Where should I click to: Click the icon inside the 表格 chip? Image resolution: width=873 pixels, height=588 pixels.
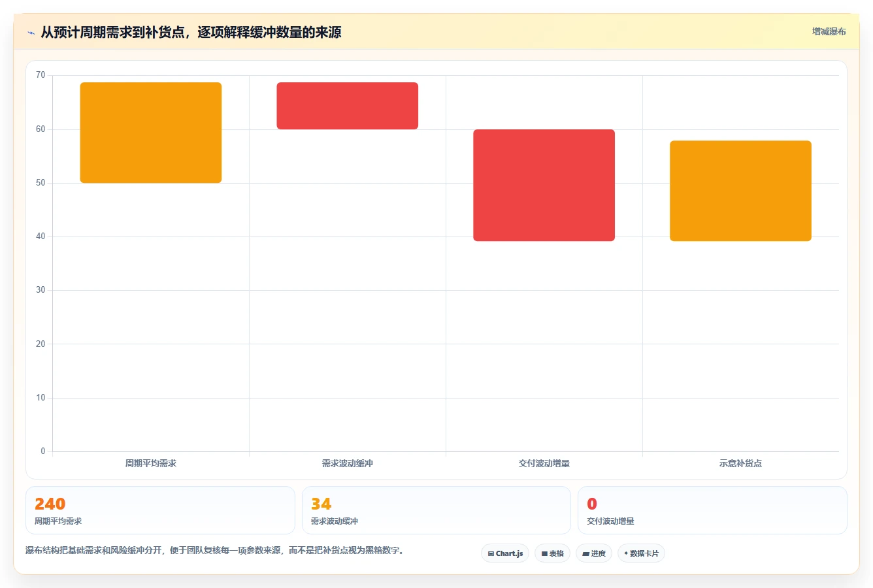pyautogui.click(x=544, y=553)
